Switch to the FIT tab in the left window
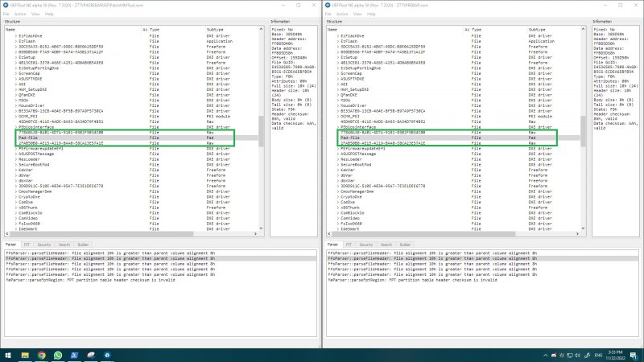This screenshot has width=644, height=362. 27,244
